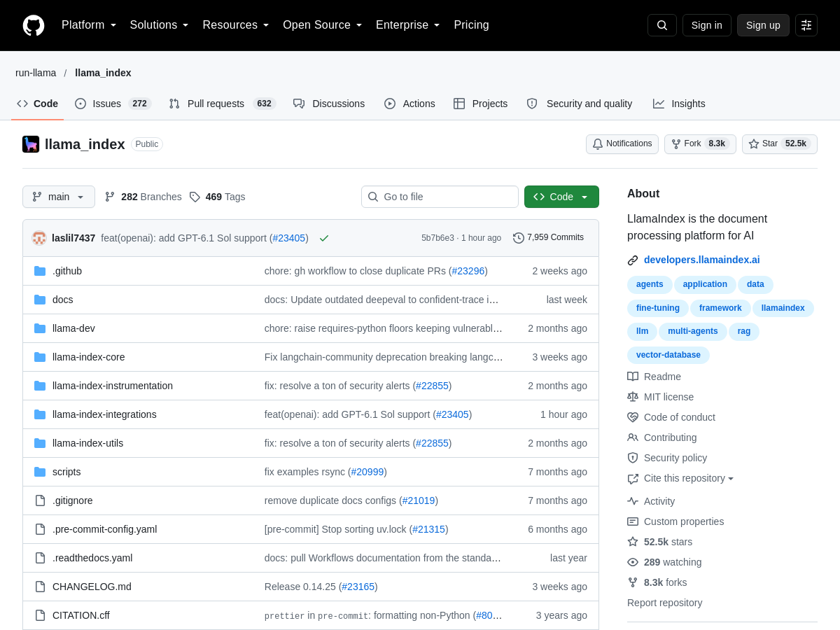Expand the Resources menu
The image size is (840, 630).
(x=236, y=25)
